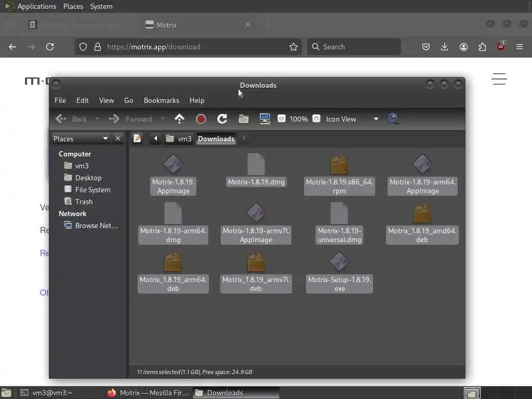The image size is (532, 399).
Task: Open the Go menu
Action: (x=129, y=100)
